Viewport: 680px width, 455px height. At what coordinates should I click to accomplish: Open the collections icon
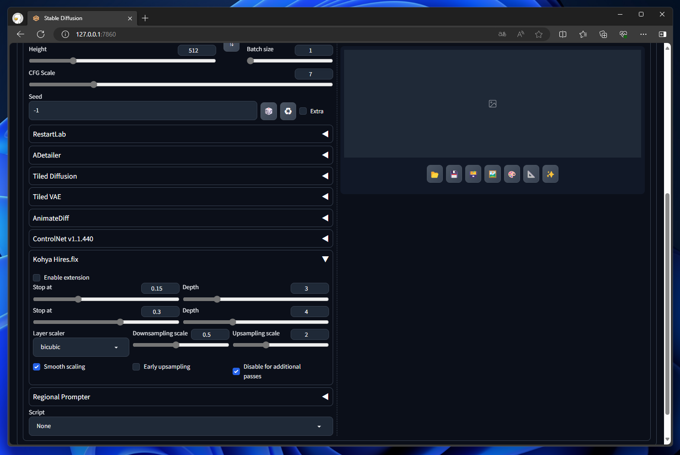click(x=603, y=34)
